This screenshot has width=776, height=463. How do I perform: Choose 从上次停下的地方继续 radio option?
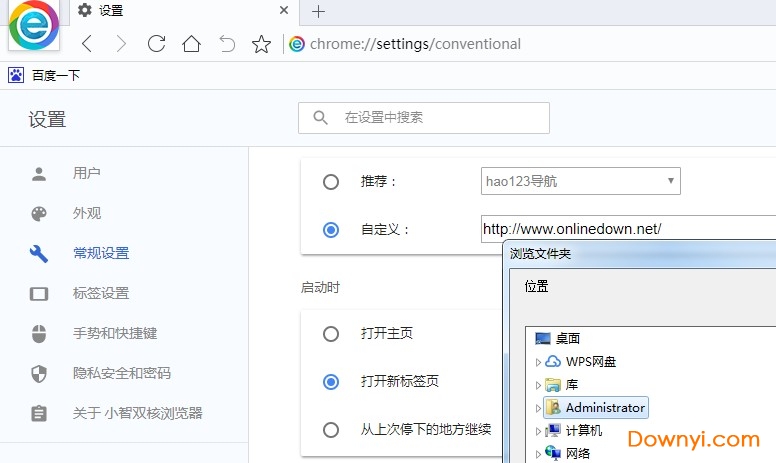[331, 430]
